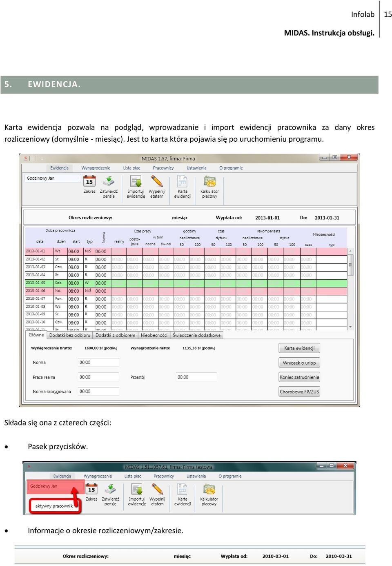Open the Ewidencja menu in the MIDAS 1.57 window
This screenshot has width=392, height=566.
(x=60, y=168)
